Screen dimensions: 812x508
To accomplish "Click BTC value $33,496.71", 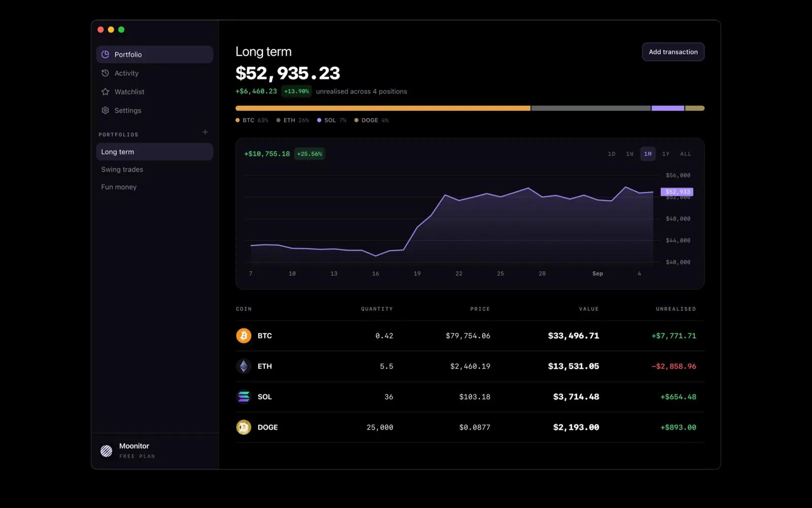I will tap(573, 336).
